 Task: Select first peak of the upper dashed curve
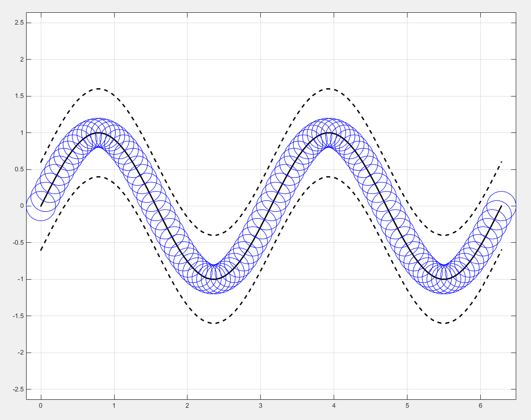(x=98, y=89)
